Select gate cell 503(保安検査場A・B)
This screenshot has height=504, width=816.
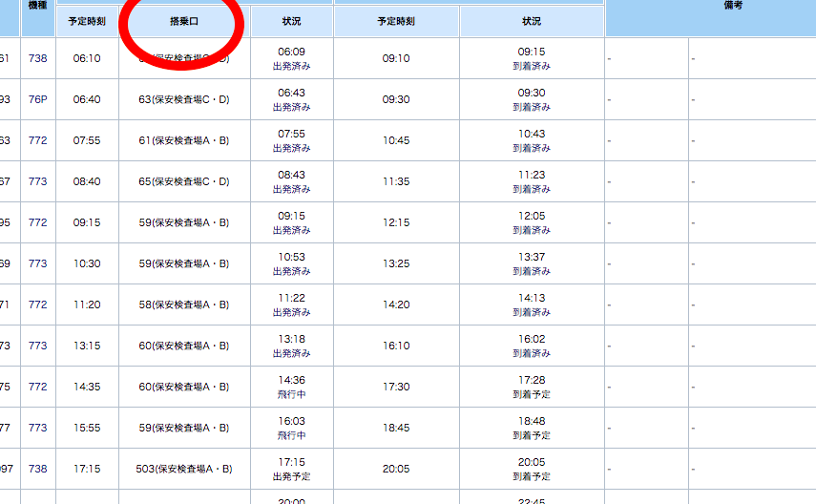(184, 469)
